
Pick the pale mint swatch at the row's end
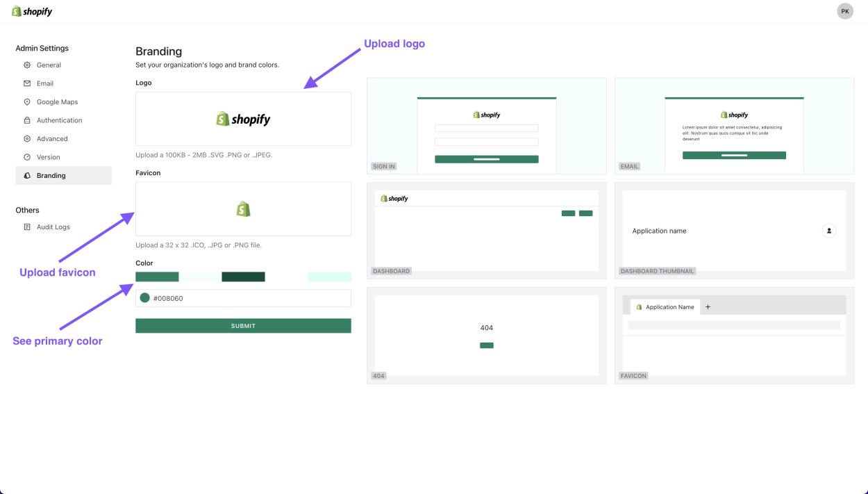tap(329, 277)
